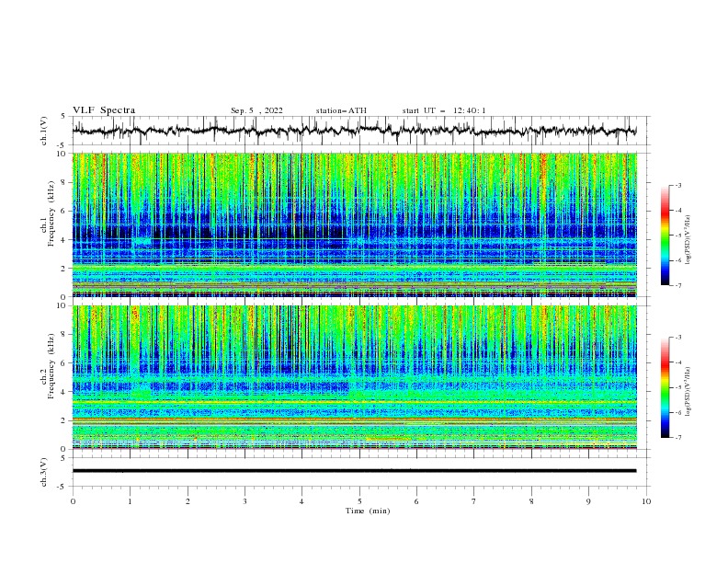Click the "Time (min)" axis title
Viewport: 728px width, 563px height.
tap(368, 511)
